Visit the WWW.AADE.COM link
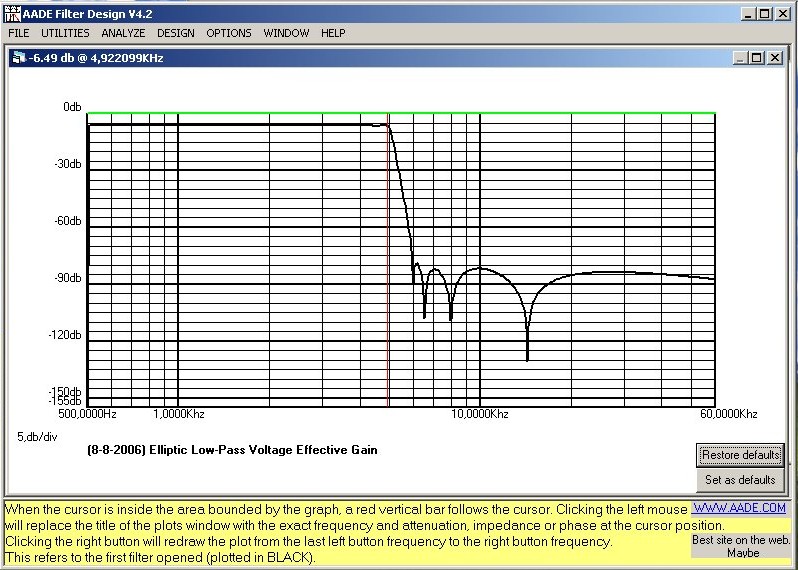798x570 pixels. 741,509
